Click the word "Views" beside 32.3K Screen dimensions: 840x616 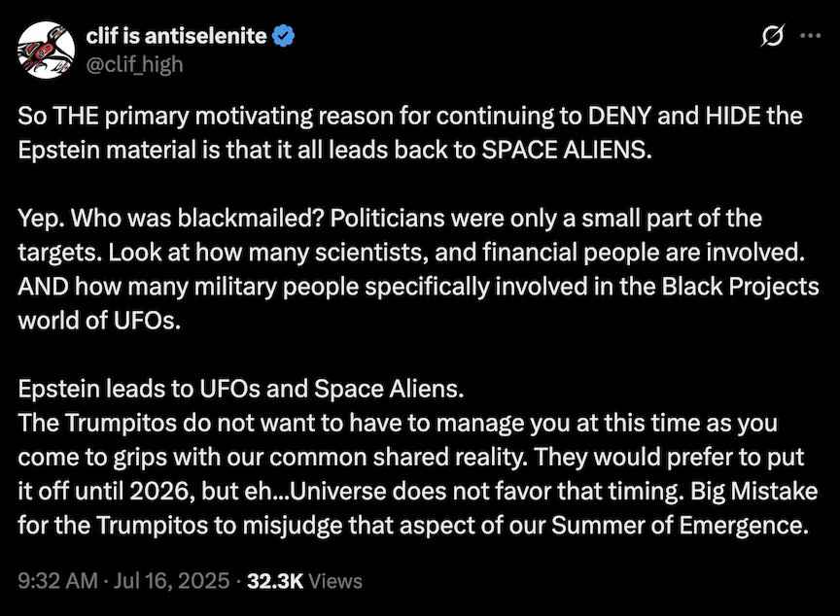click(336, 581)
